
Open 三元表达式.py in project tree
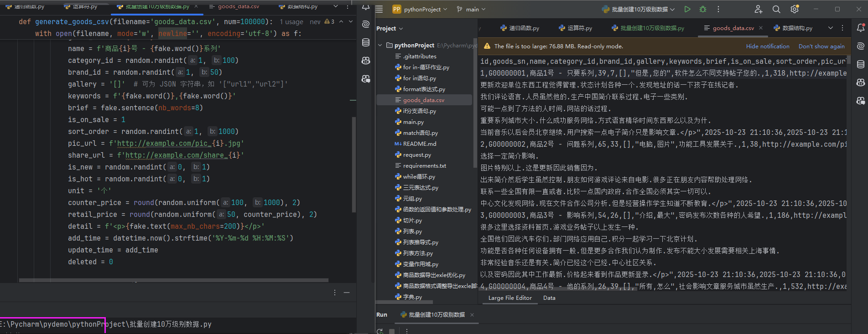coord(416,187)
